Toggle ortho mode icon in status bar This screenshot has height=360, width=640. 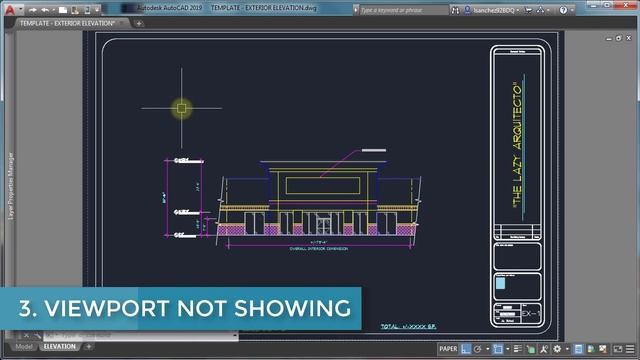click(x=466, y=349)
